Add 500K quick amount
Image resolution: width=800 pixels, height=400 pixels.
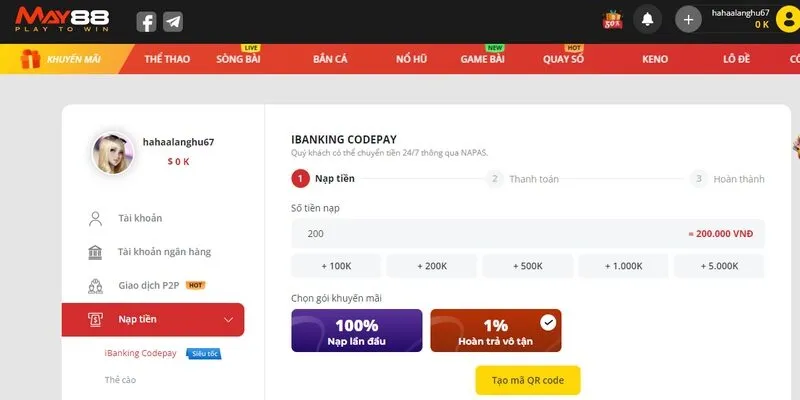527,266
